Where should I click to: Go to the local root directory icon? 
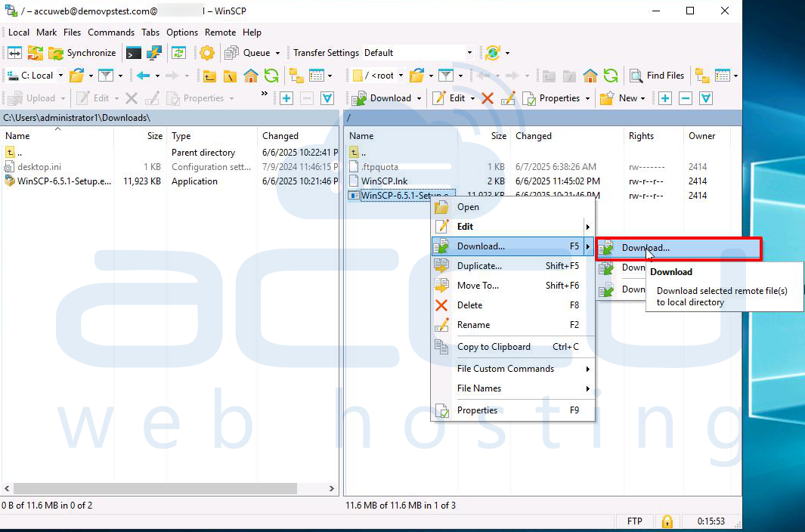(230, 76)
